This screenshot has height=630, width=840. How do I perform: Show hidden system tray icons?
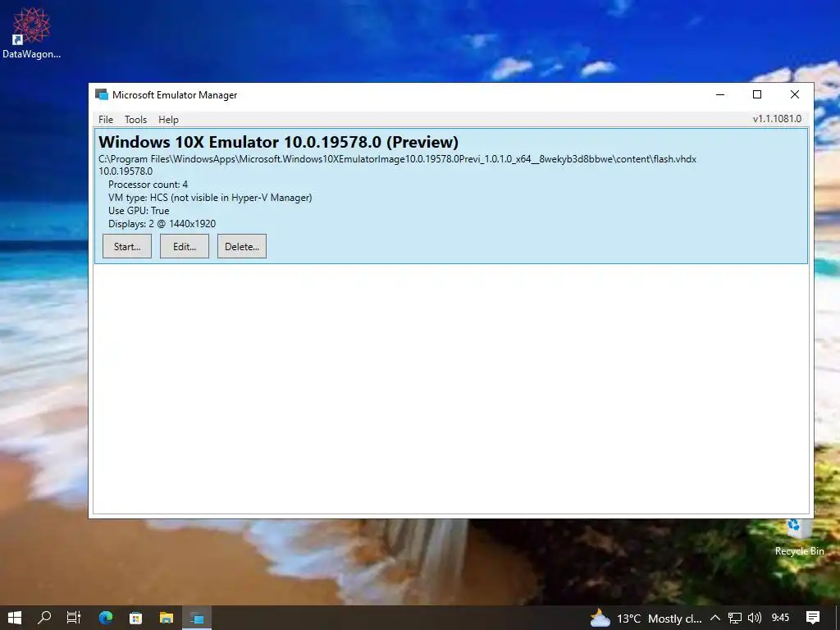pyautogui.click(x=715, y=619)
